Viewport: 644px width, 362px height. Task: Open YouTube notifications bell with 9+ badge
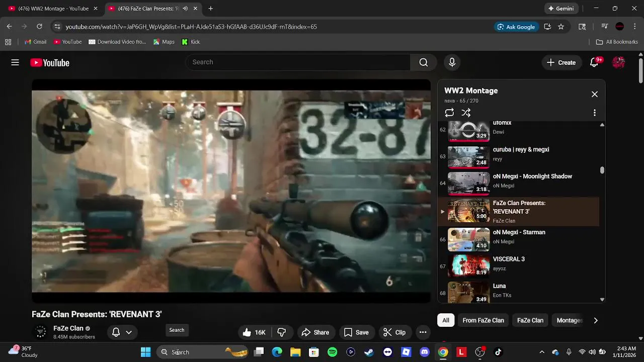pyautogui.click(x=595, y=62)
